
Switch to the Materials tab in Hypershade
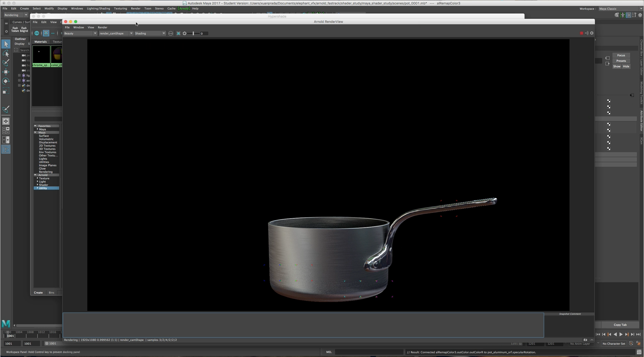(x=41, y=42)
